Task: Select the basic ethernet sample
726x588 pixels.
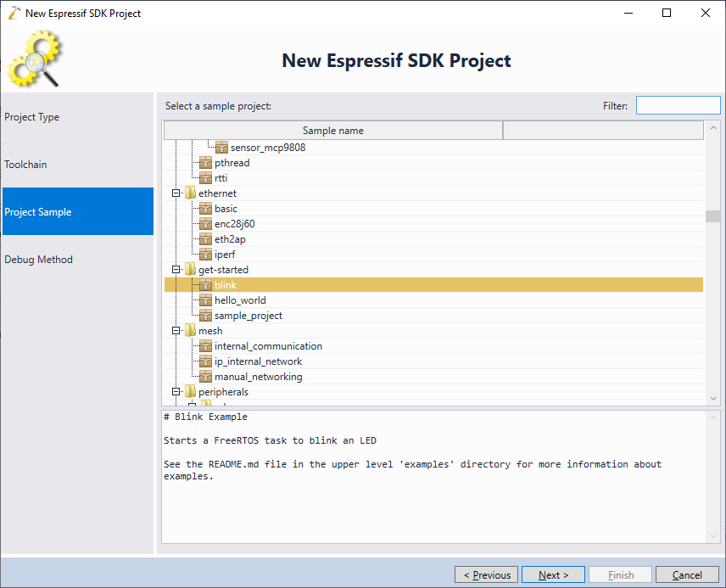Action: point(226,209)
